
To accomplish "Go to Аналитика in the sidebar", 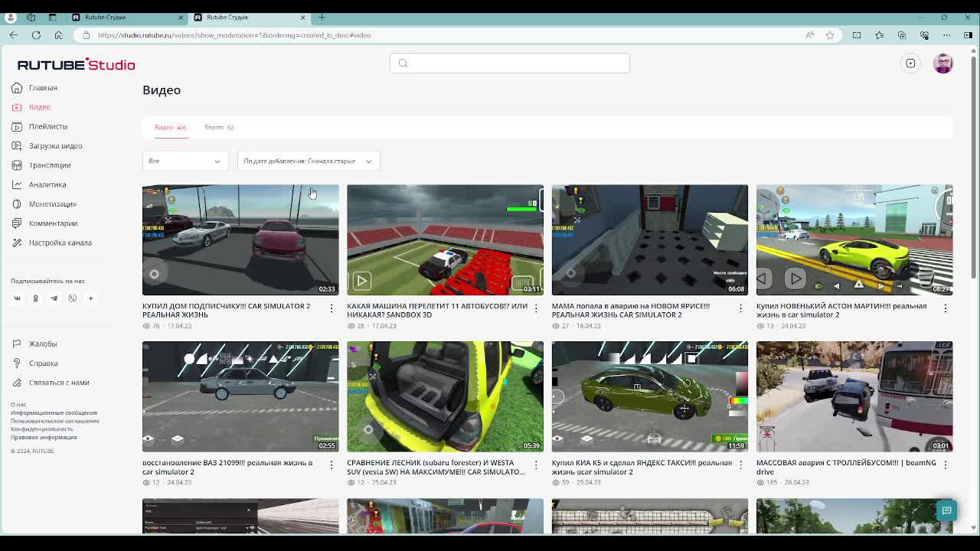I will point(47,184).
